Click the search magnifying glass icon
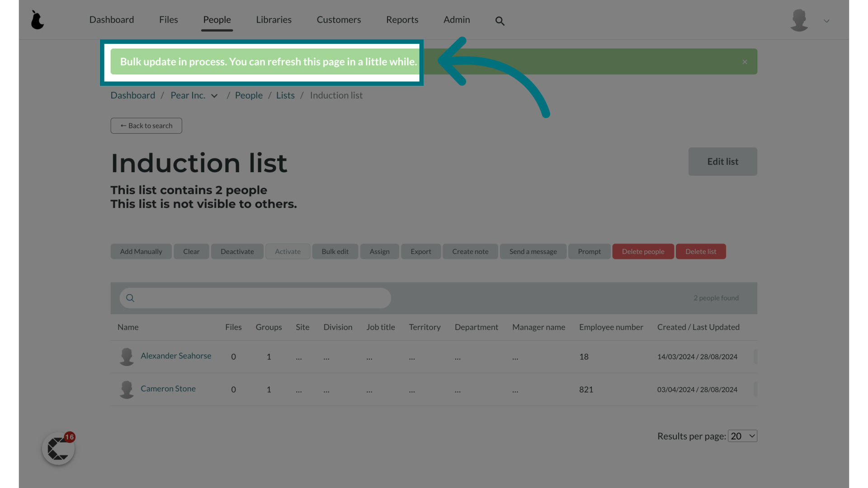Viewport: 868px width, 488px height. (x=500, y=20)
